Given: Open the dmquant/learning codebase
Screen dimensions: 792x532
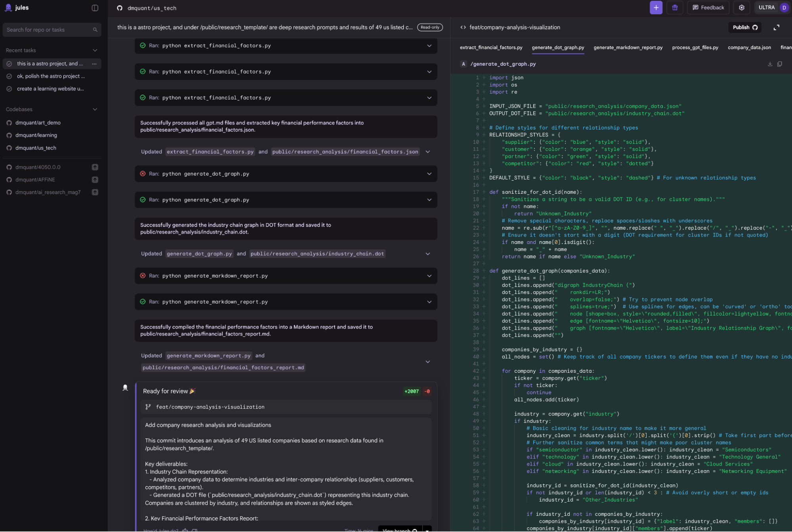Looking at the screenshot, I should pyautogui.click(x=36, y=135).
